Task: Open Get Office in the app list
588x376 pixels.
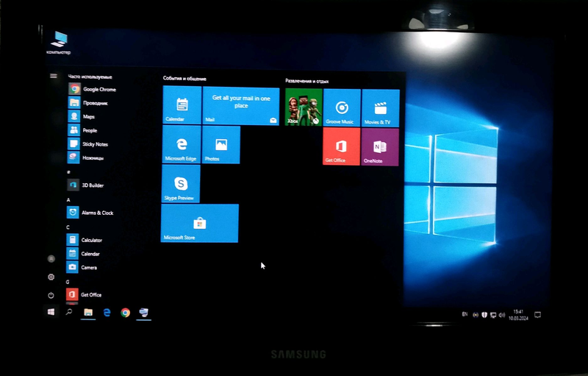Action: click(85, 294)
